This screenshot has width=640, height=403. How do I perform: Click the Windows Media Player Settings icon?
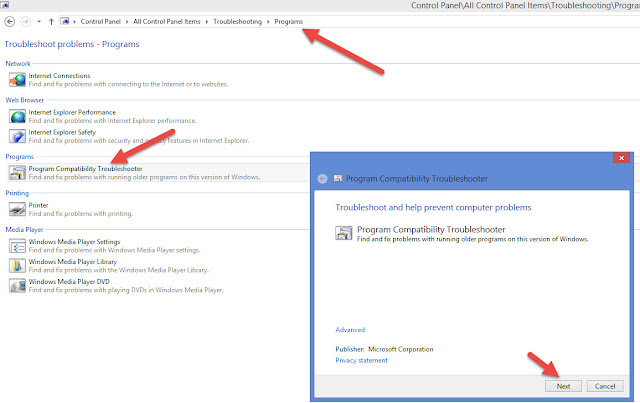[x=17, y=246]
